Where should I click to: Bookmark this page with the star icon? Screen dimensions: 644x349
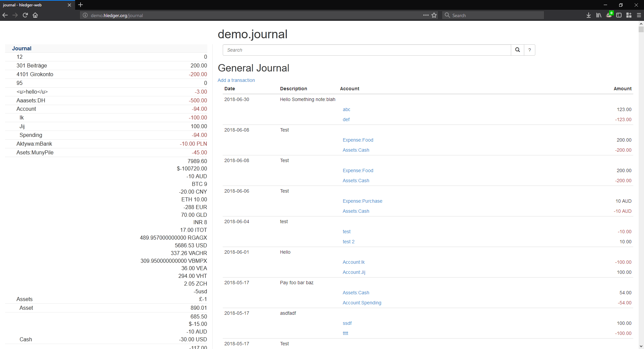[x=434, y=15]
